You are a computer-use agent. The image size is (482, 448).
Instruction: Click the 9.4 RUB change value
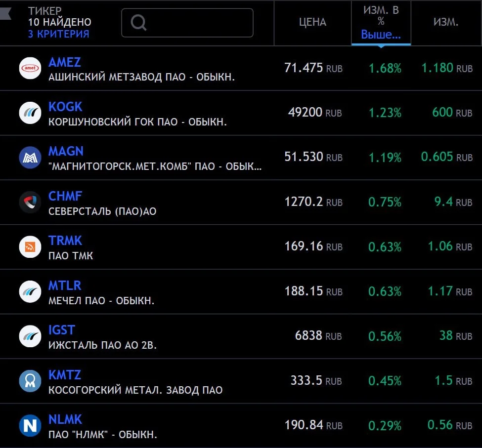click(x=453, y=202)
